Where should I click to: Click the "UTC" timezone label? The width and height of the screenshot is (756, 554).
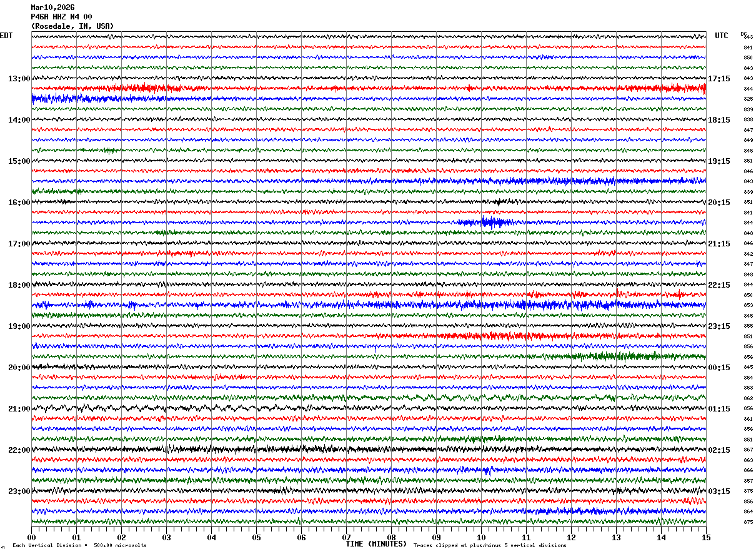(722, 36)
